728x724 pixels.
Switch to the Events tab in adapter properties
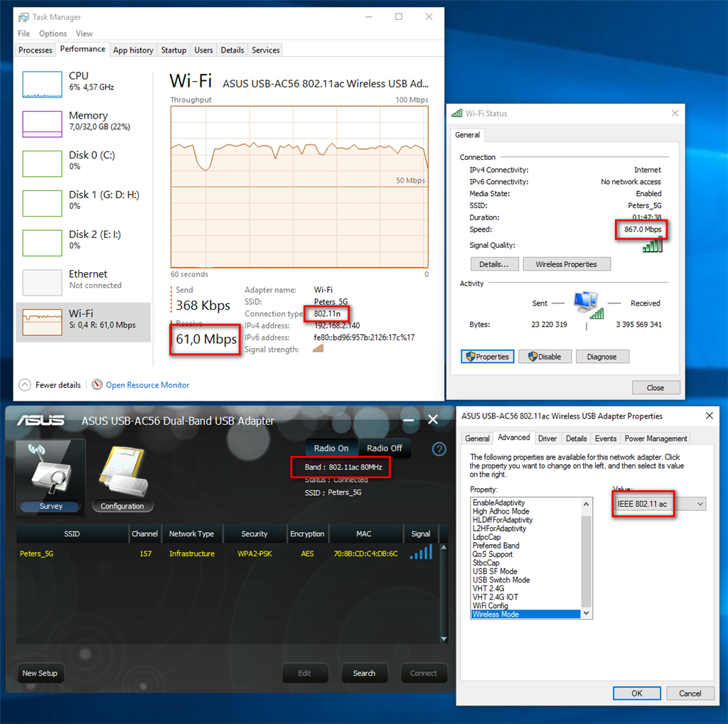[606, 438]
